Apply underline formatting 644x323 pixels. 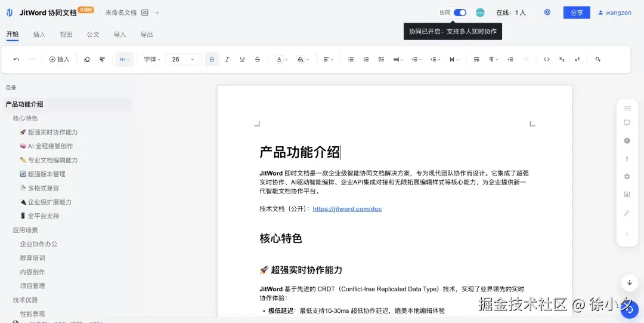pyautogui.click(x=242, y=59)
